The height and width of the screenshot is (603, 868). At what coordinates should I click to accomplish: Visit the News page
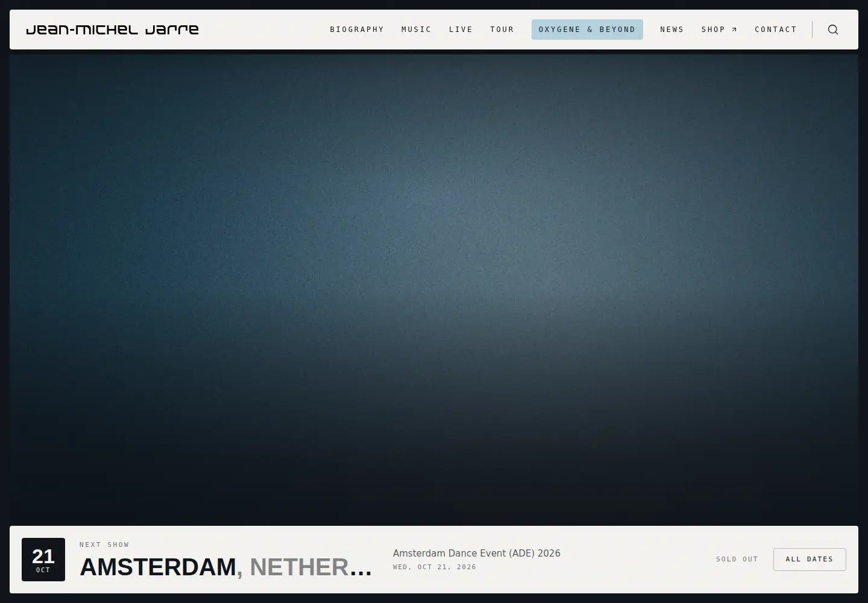pyautogui.click(x=672, y=30)
